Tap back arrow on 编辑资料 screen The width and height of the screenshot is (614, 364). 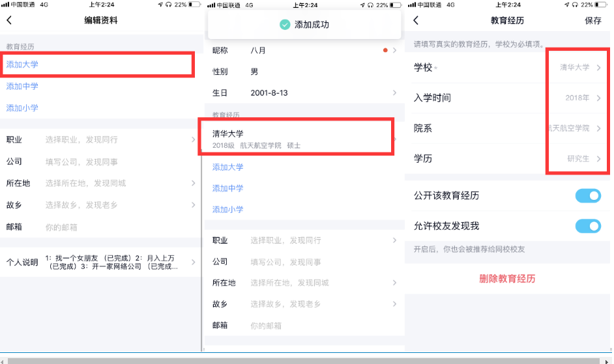[x=9, y=20]
